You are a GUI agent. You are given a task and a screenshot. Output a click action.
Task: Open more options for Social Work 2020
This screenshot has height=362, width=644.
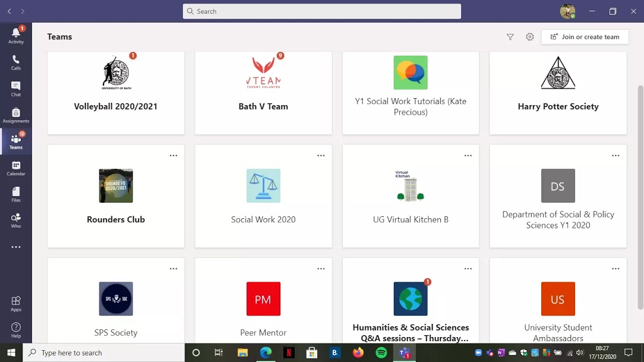point(321,156)
